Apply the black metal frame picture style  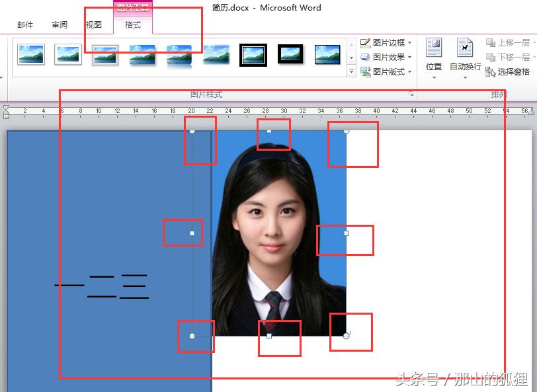(x=289, y=54)
